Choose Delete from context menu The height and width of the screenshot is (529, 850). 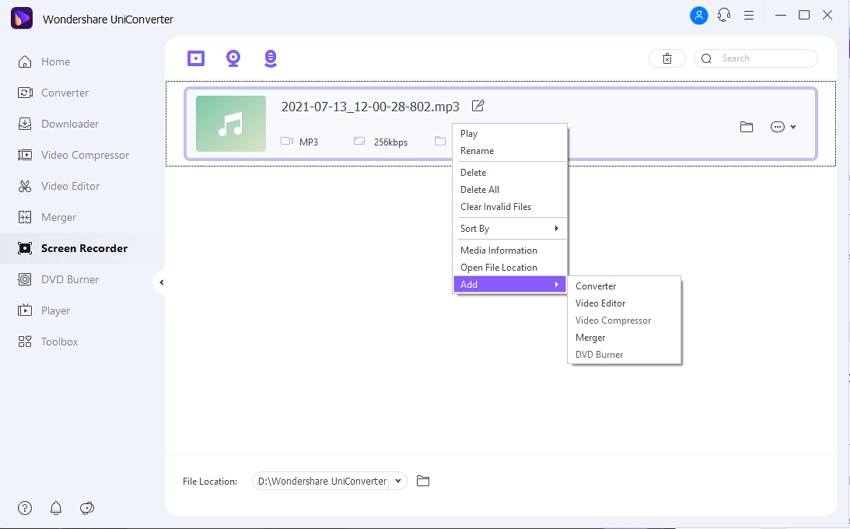510,172
